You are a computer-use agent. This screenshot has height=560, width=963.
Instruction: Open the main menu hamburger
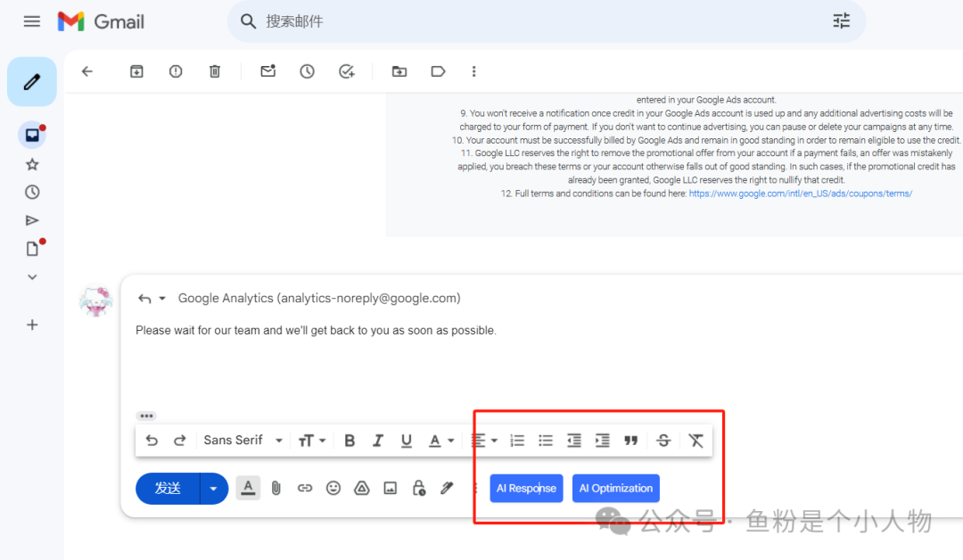coord(32,21)
